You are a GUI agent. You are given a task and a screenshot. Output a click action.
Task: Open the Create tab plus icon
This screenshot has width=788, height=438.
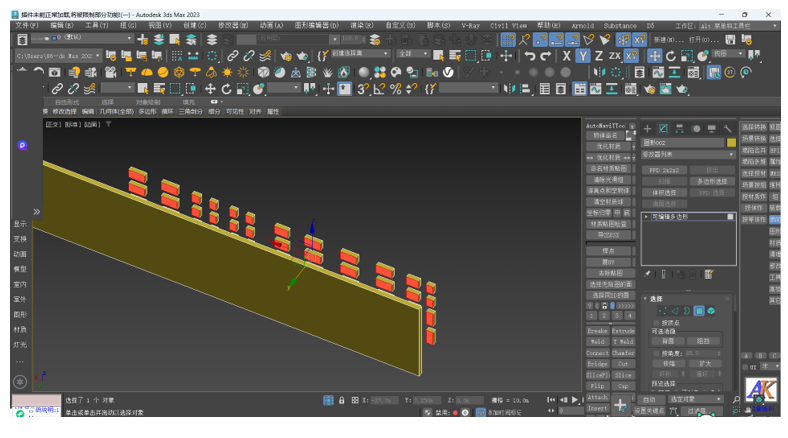pos(647,128)
